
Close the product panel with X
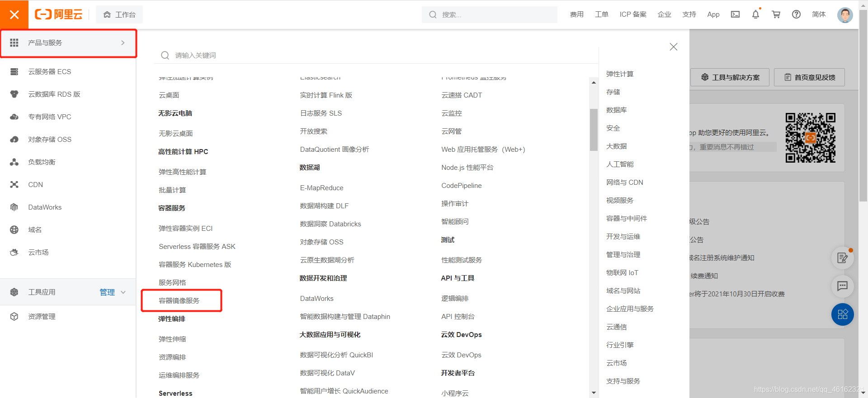674,47
